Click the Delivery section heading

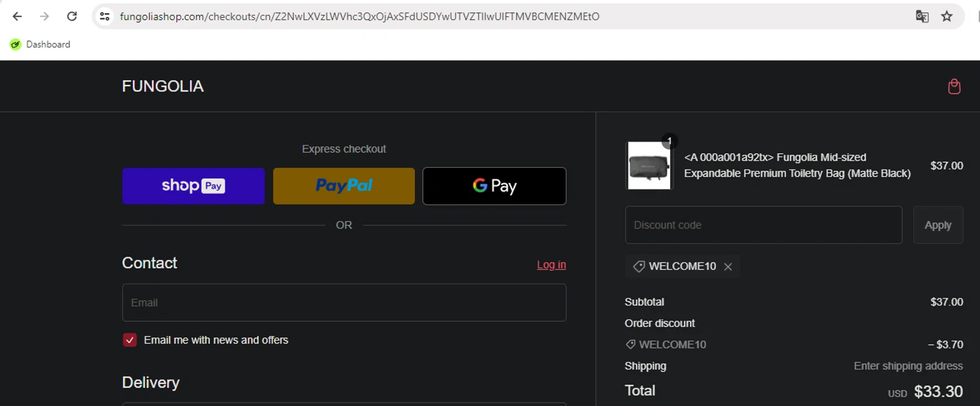point(150,383)
